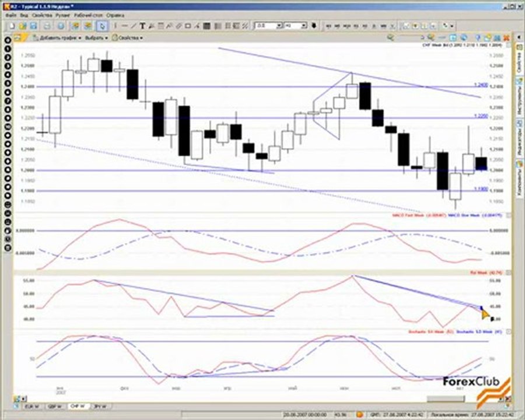
Task: Open the Файл menu
Action: point(11,15)
